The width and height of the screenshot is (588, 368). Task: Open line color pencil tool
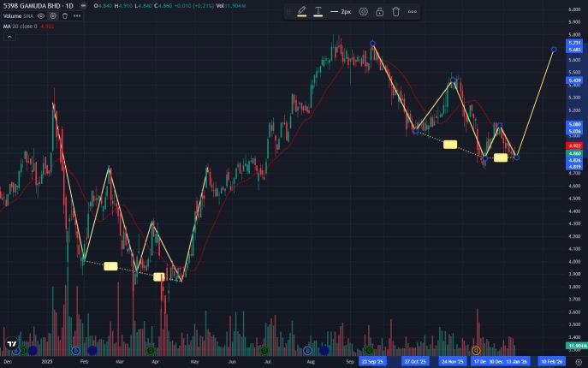[302, 12]
